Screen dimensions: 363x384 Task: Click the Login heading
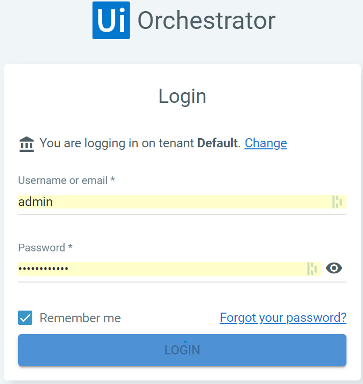[x=182, y=96]
